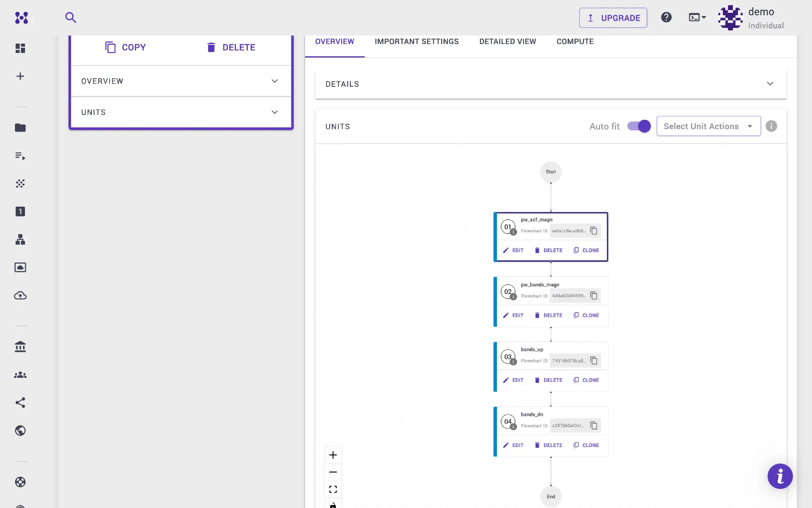
Task: Click the dashboard icon in sidebar
Action: 20,48
